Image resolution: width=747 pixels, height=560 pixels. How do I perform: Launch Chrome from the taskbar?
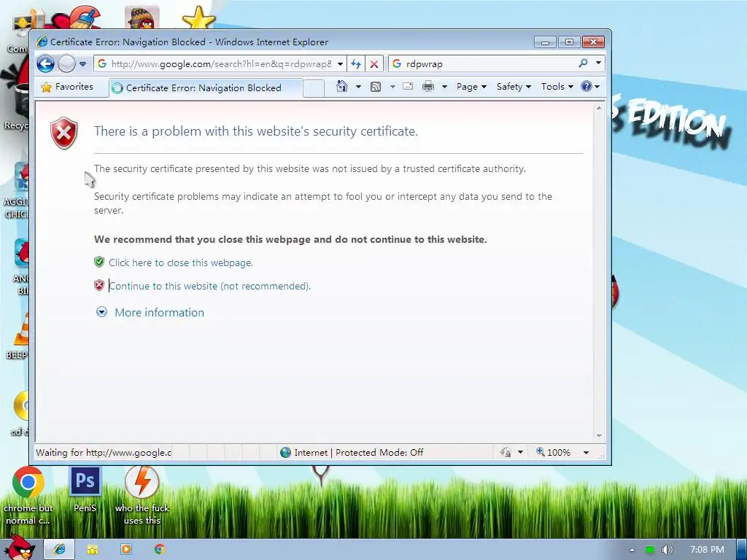pos(160,550)
